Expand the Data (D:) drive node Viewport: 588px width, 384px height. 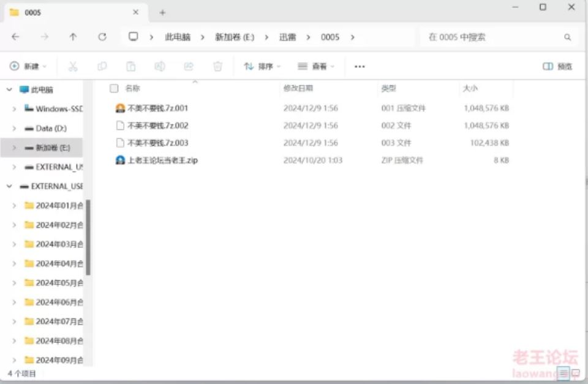point(14,128)
